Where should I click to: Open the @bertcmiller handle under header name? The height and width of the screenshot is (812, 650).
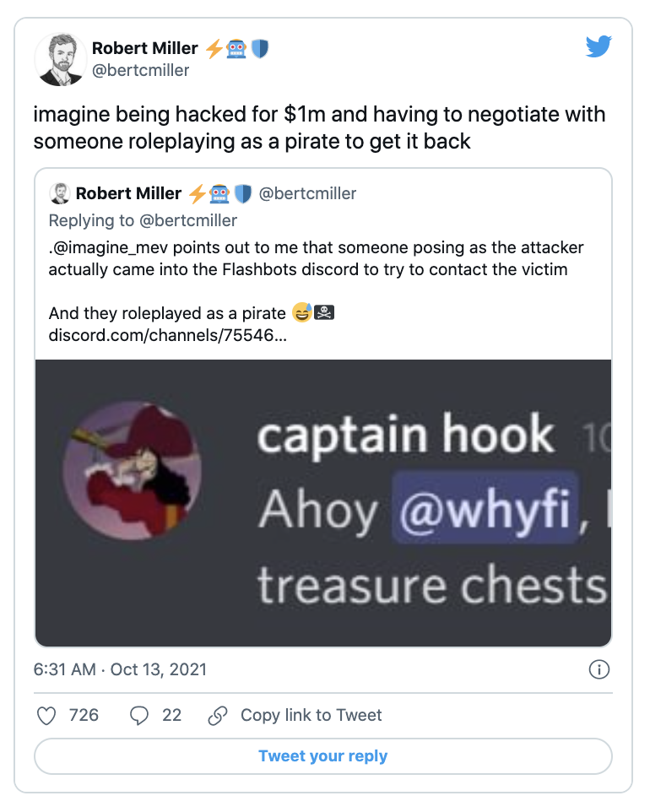tap(141, 70)
